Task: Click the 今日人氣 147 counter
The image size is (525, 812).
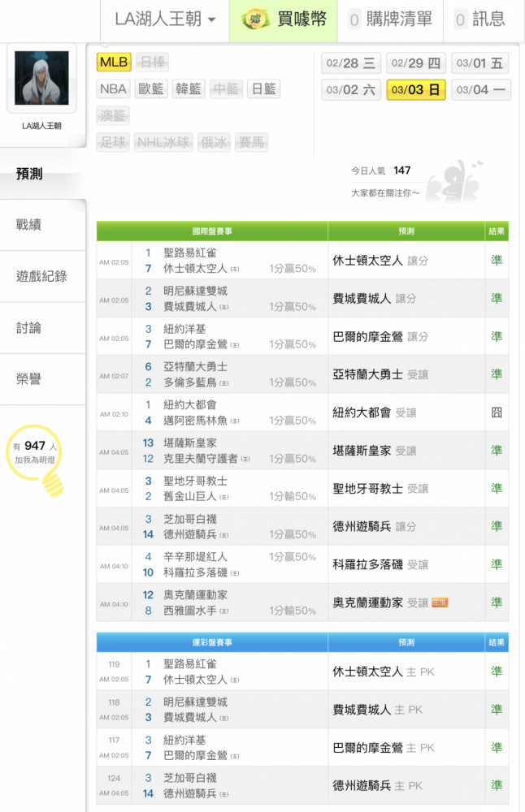Action: (x=381, y=171)
